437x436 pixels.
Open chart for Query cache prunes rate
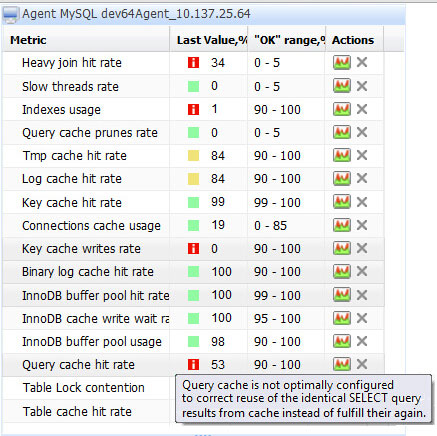342,132
